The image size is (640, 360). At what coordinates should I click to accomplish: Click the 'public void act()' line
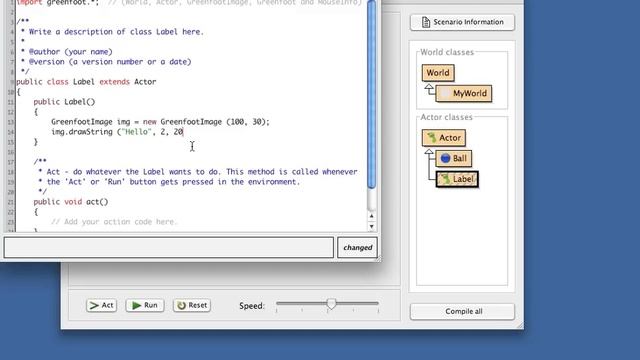pos(71,202)
